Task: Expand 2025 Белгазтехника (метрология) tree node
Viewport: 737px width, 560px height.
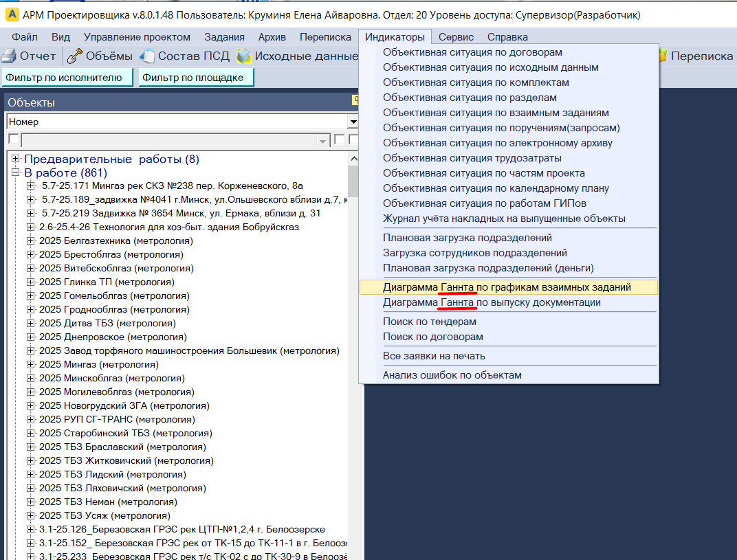Action: coord(30,241)
